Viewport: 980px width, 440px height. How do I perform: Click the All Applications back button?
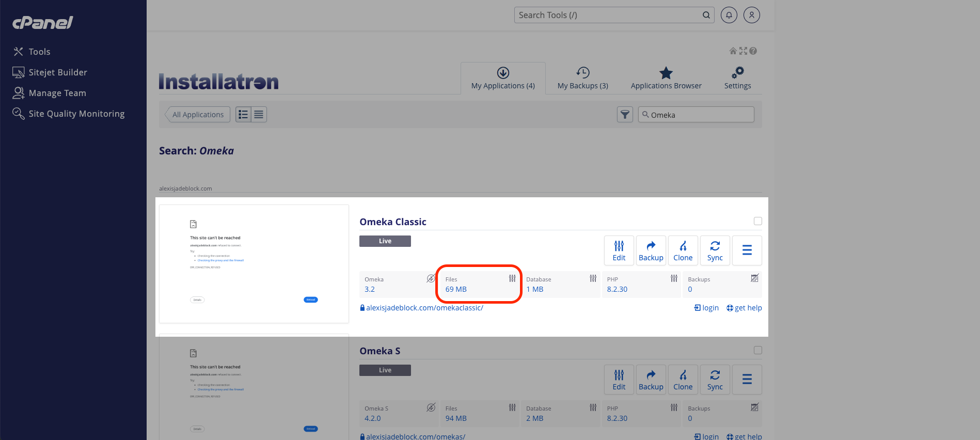click(197, 115)
